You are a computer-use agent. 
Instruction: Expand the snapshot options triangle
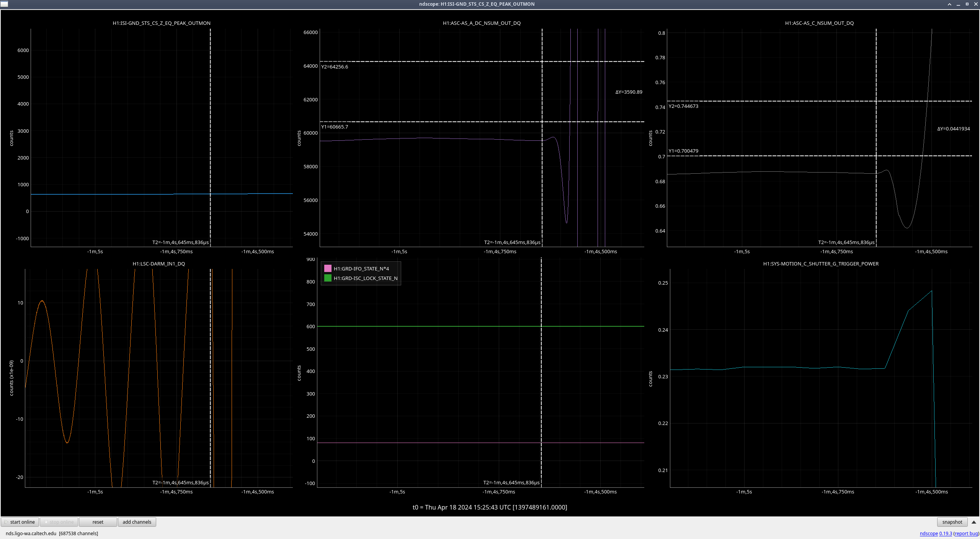click(x=973, y=522)
